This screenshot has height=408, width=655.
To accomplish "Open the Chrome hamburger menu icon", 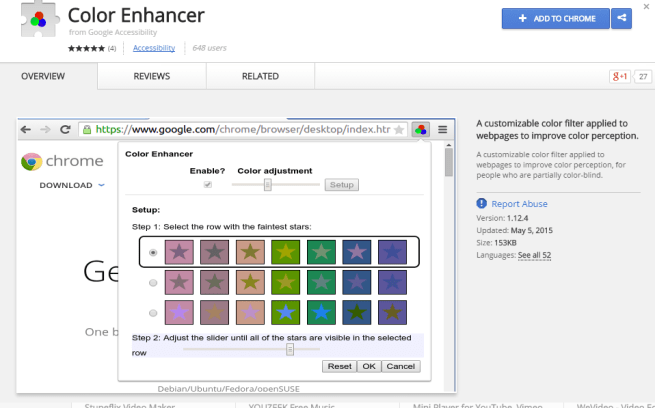I will tap(443, 130).
